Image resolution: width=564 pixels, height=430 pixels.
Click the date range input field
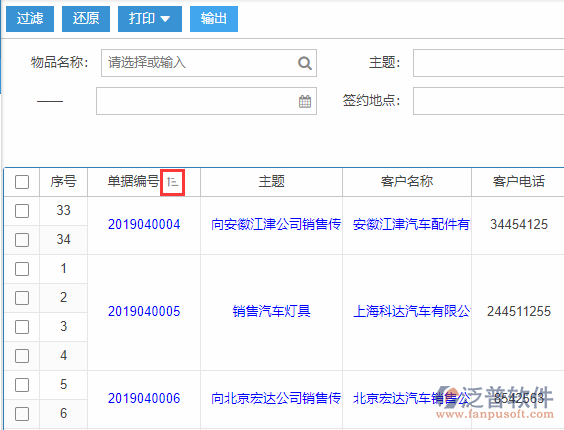tap(206, 101)
